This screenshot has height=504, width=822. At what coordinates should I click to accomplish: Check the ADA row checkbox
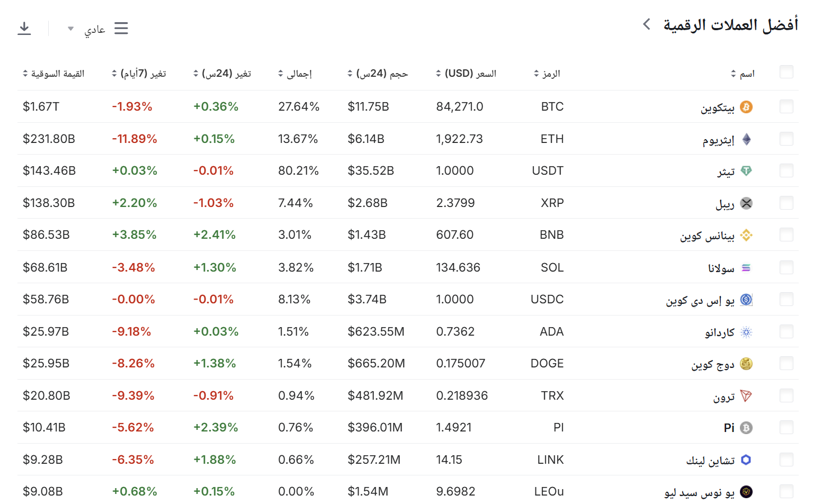click(x=787, y=332)
